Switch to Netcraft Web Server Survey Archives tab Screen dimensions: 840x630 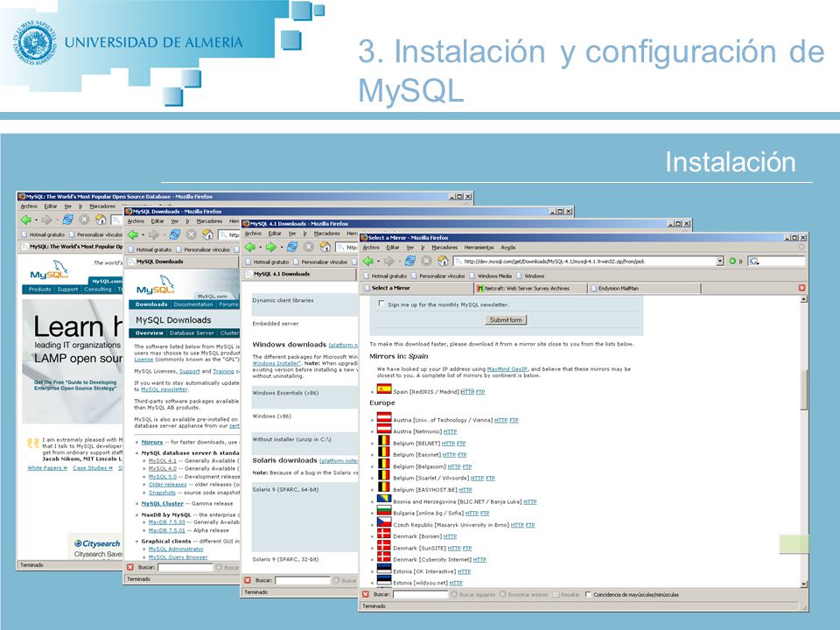[530, 288]
